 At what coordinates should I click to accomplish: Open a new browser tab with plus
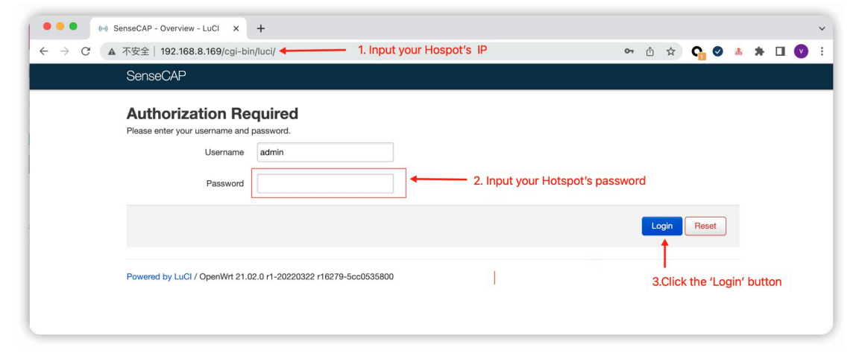pyautogui.click(x=261, y=28)
